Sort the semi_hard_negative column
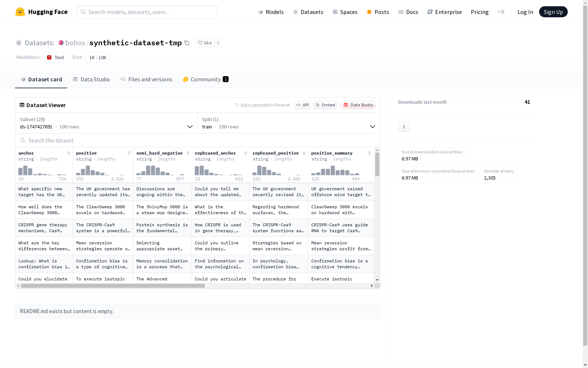588x368 pixels. tap(188, 153)
